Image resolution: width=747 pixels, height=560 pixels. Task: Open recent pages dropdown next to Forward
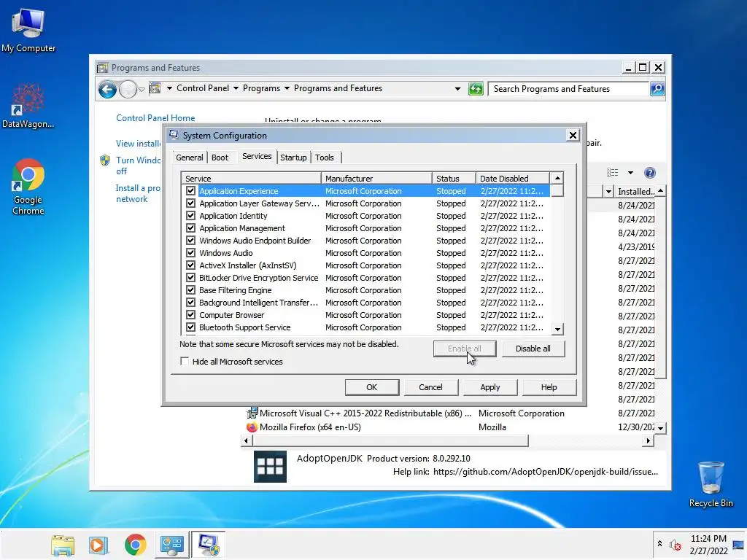tap(142, 90)
